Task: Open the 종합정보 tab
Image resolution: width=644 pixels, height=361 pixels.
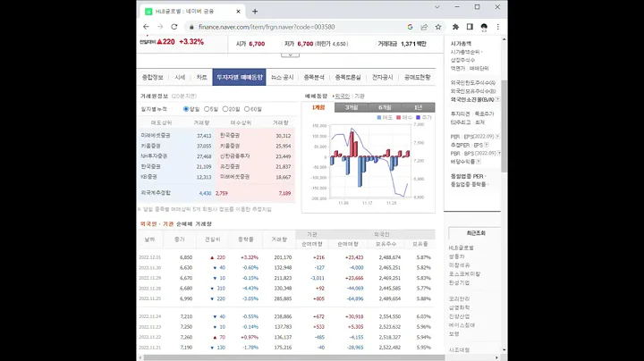Action: (x=153, y=77)
